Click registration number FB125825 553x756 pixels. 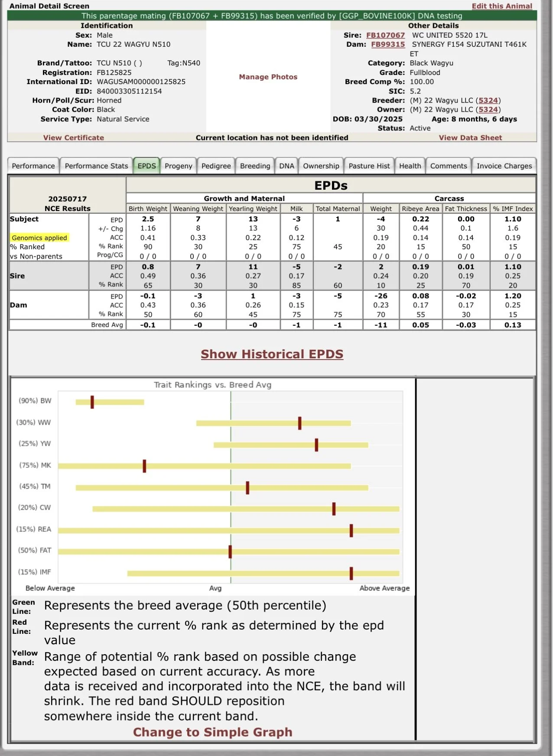pyautogui.click(x=114, y=73)
